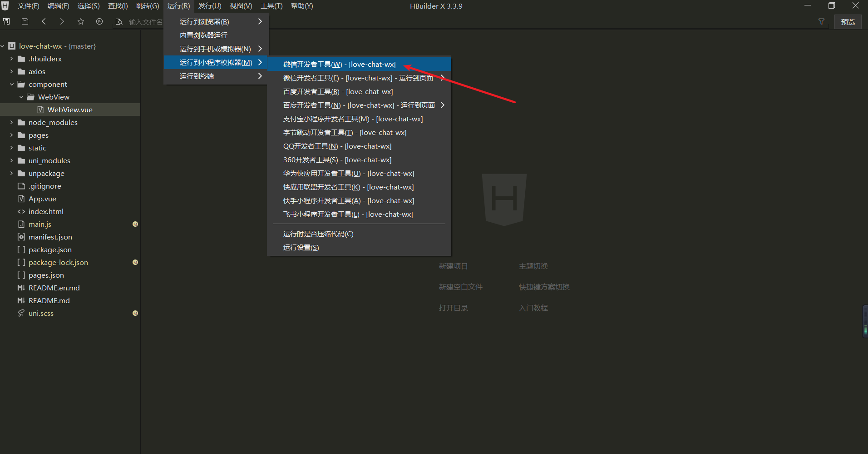Open 运行设置(S) from menu
The height and width of the screenshot is (454, 868).
pos(359,247)
